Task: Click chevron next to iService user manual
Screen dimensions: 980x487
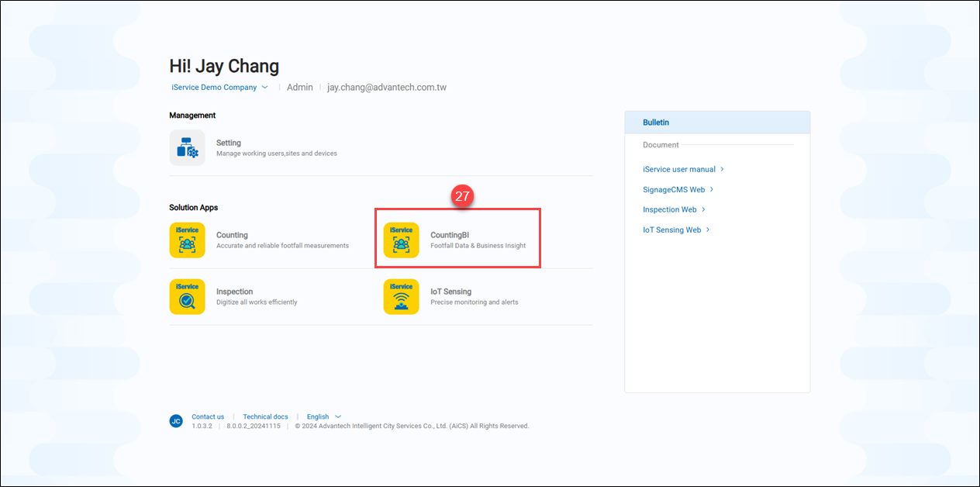Action: [x=723, y=169]
